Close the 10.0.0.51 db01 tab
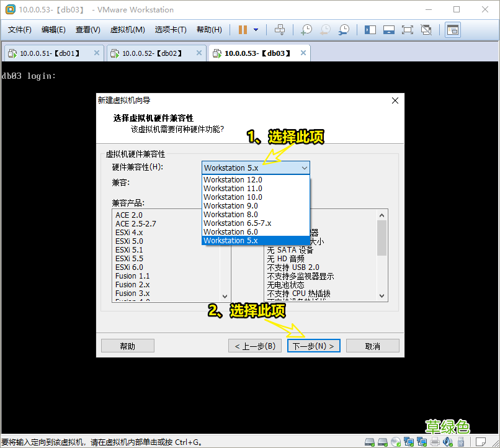Screen dimensions: 500x448 point(97,53)
